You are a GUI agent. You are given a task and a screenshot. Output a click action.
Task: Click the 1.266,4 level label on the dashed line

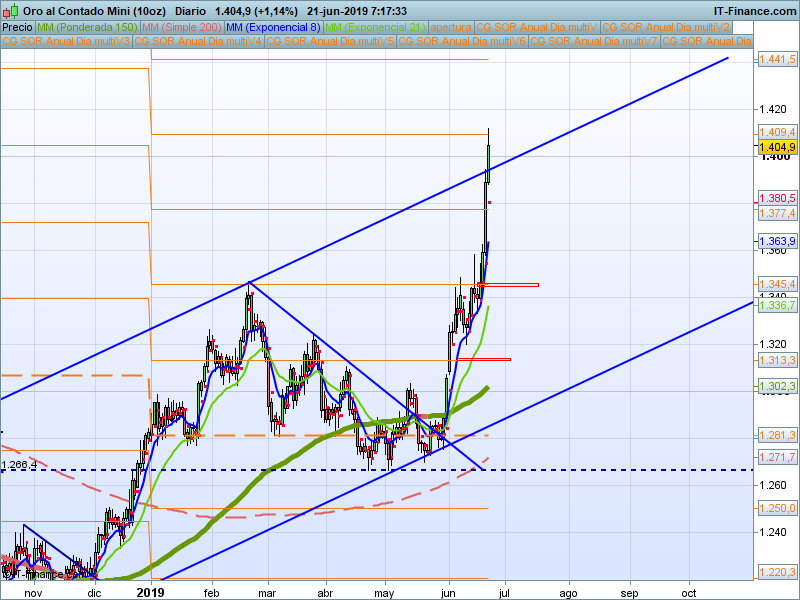pos(19,464)
